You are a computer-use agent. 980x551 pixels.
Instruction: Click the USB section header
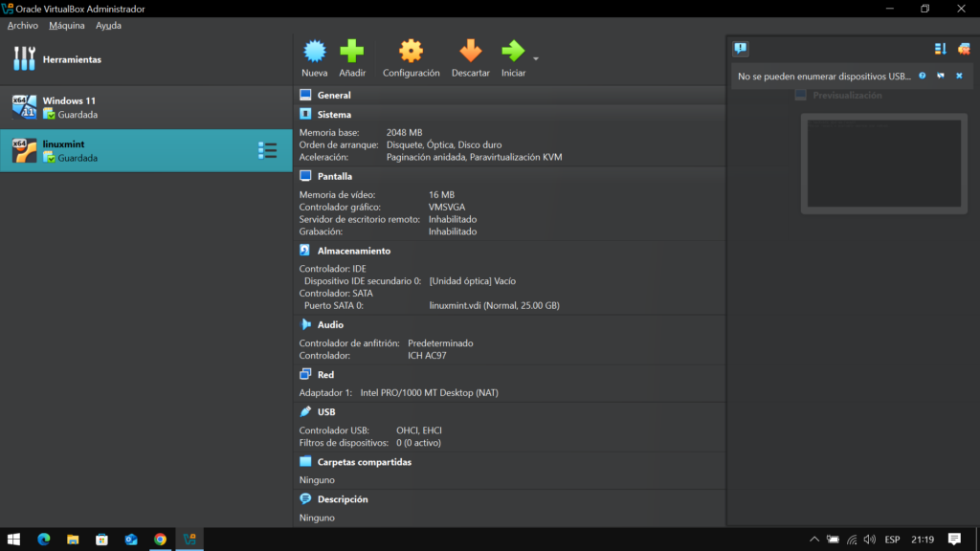click(x=326, y=412)
